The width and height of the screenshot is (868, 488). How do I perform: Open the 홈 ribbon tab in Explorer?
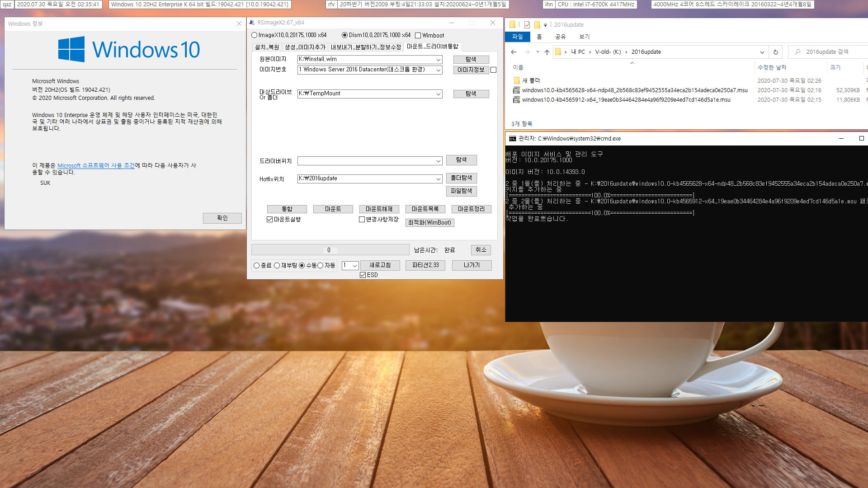coord(539,37)
